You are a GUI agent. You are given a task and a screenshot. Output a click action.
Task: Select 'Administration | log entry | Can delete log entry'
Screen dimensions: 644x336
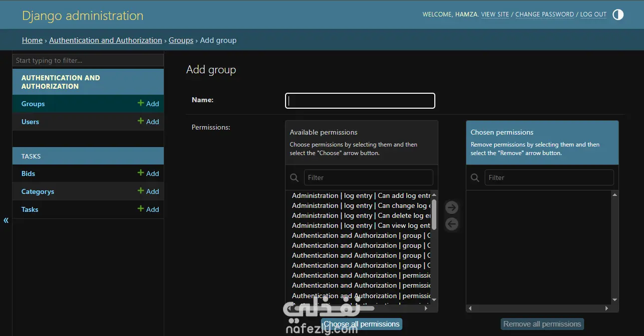pyautogui.click(x=361, y=215)
